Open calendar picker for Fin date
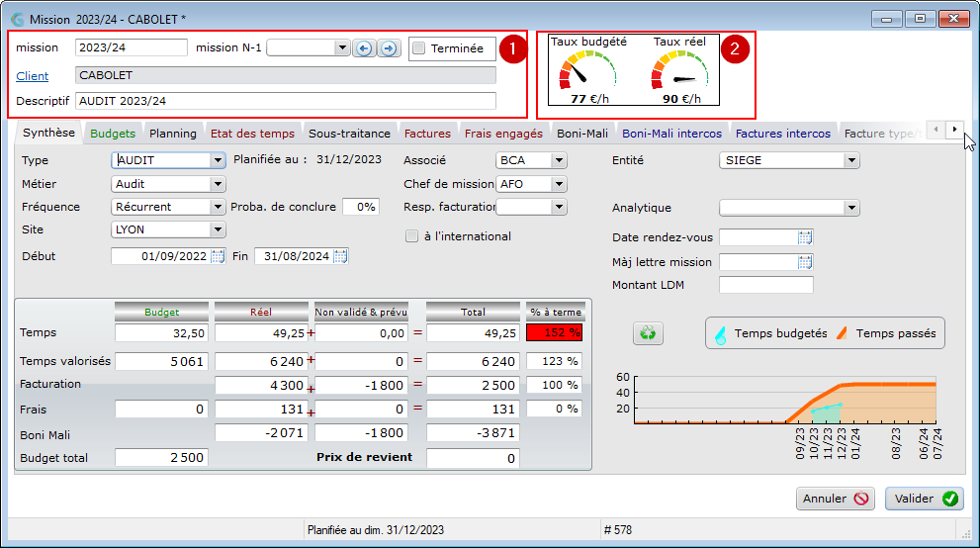The width and height of the screenshot is (980, 548). click(340, 256)
